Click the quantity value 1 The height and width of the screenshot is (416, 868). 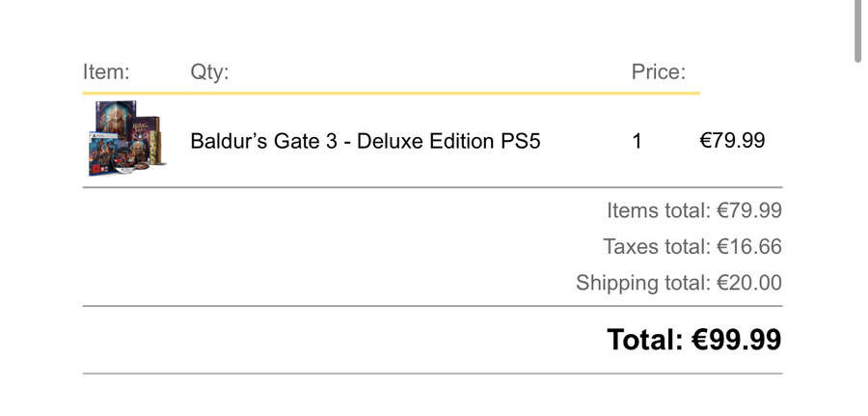[x=637, y=141]
